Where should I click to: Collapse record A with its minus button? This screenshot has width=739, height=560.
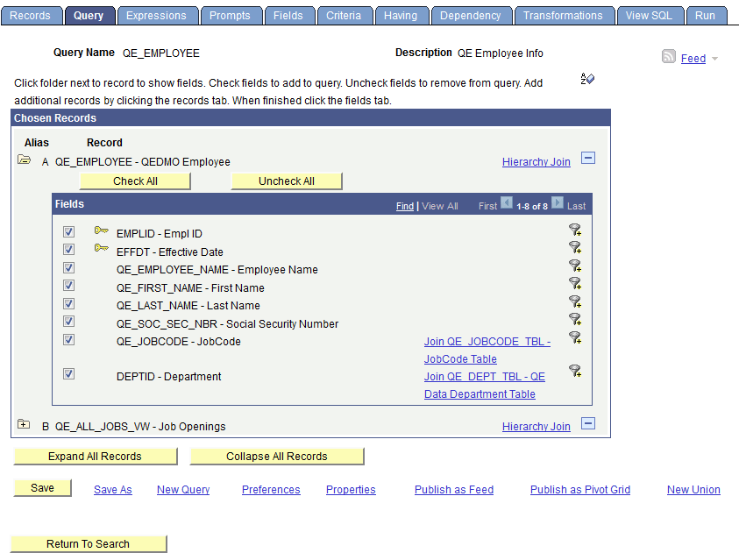587,159
